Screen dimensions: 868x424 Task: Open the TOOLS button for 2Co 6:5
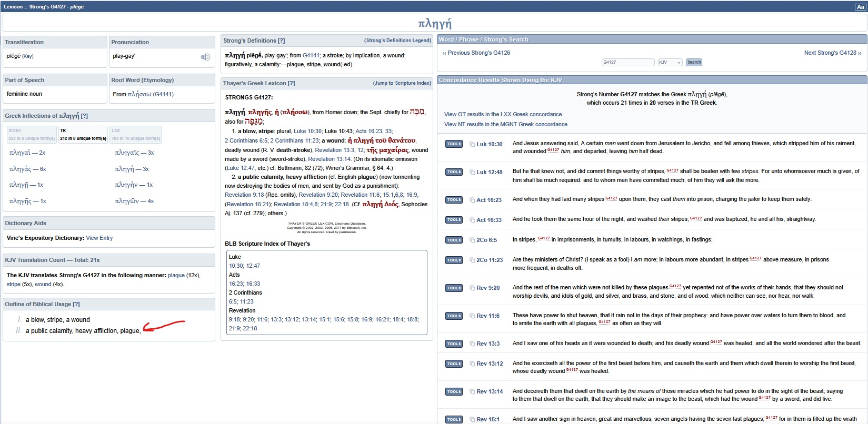pyautogui.click(x=454, y=240)
